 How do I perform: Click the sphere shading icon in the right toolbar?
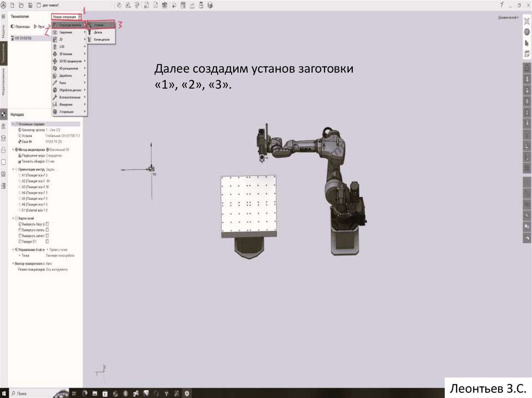pos(527,32)
